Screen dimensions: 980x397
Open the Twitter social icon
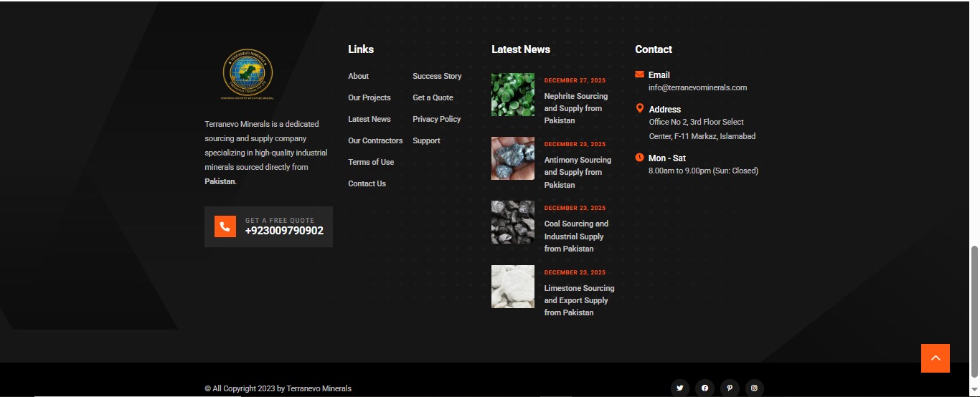(x=679, y=388)
